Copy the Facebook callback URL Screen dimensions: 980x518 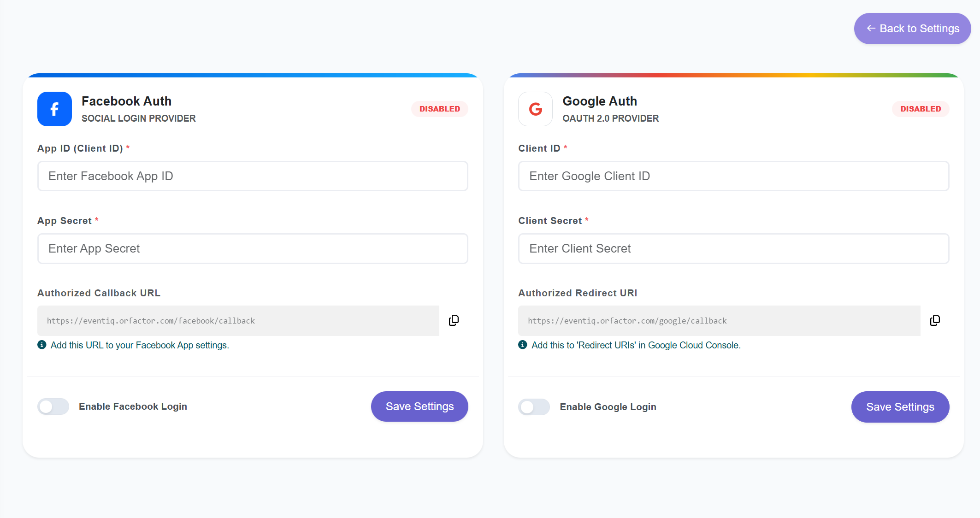454,320
